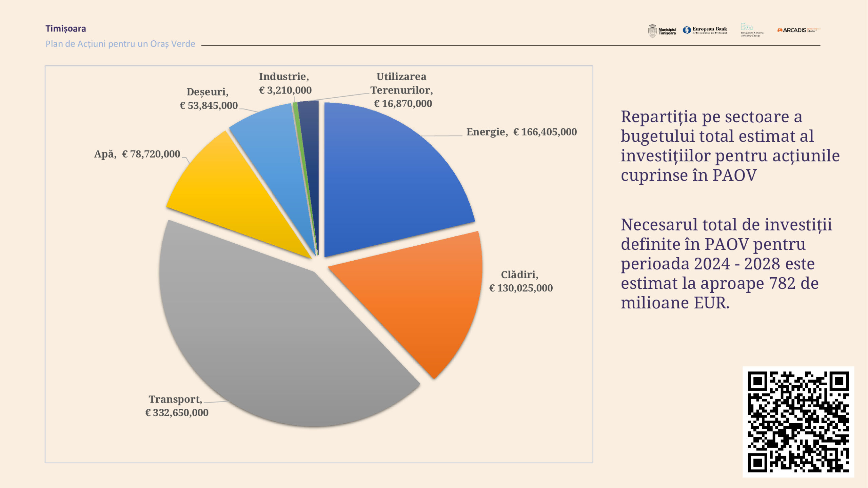This screenshot has height=488, width=868.
Task: Click the Industrie € 3,210,000 label
Action: coord(285,83)
